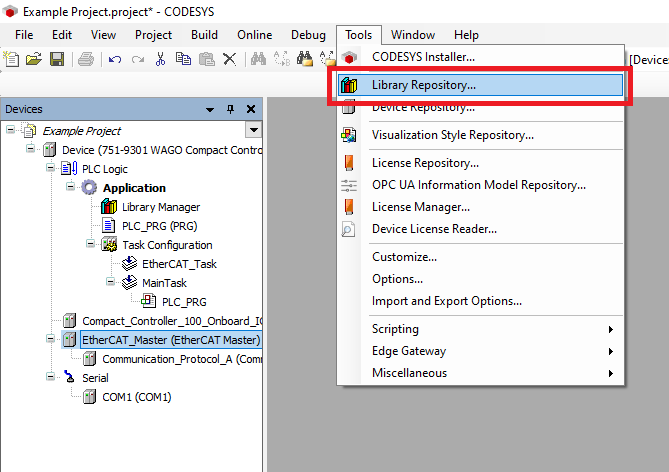This screenshot has width=669, height=472.
Task: Click the Print toolbar icon
Action: pos(86,60)
